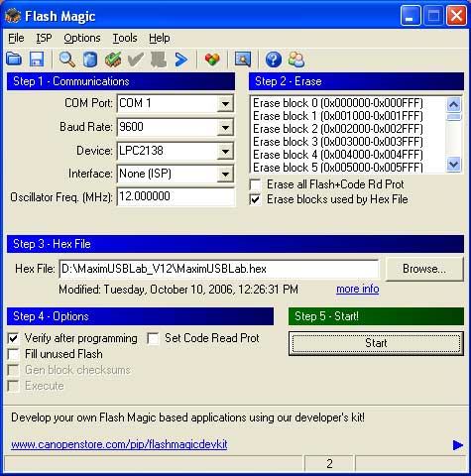Click the Oscillator Freq. input field
The image size is (471, 476).
coord(176,196)
